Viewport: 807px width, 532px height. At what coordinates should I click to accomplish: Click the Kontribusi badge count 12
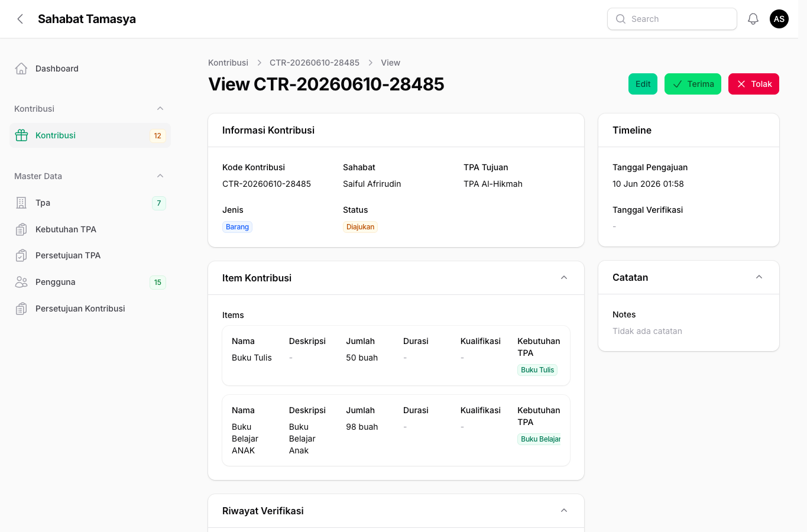(x=158, y=135)
